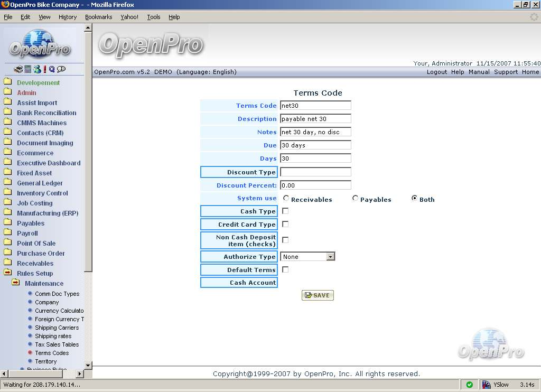Click the printer icon in sidebar toolbar
The height and width of the screenshot is (392, 541).
coord(18,69)
